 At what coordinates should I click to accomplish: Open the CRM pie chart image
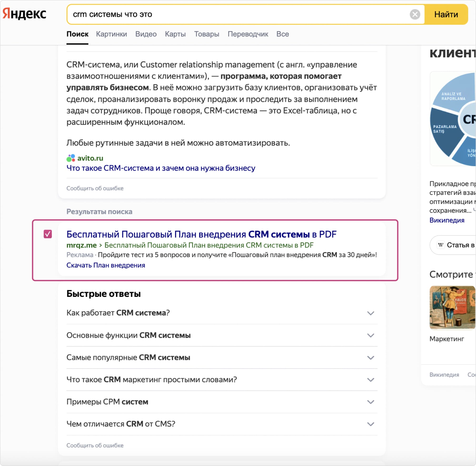(x=453, y=119)
